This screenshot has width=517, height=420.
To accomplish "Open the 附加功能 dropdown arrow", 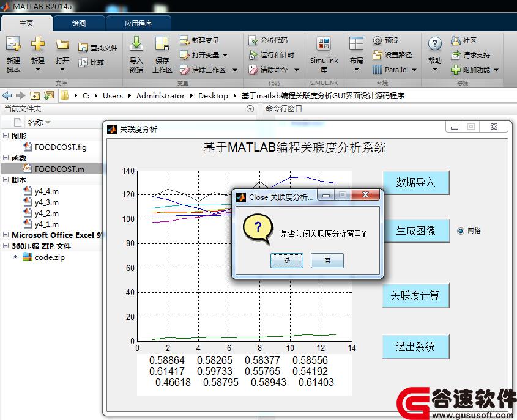I will (496, 70).
